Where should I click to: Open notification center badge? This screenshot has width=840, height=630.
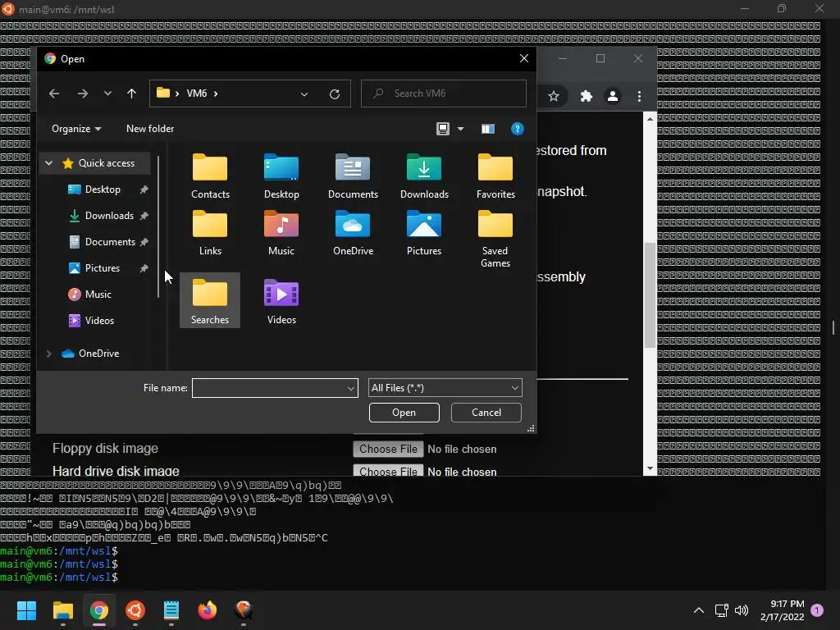[x=817, y=610]
